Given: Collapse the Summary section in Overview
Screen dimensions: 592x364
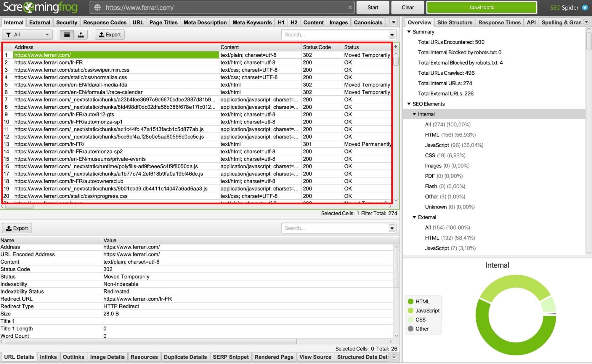Looking at the screenshot, I should pyautogui.click(x=409, y=32).
